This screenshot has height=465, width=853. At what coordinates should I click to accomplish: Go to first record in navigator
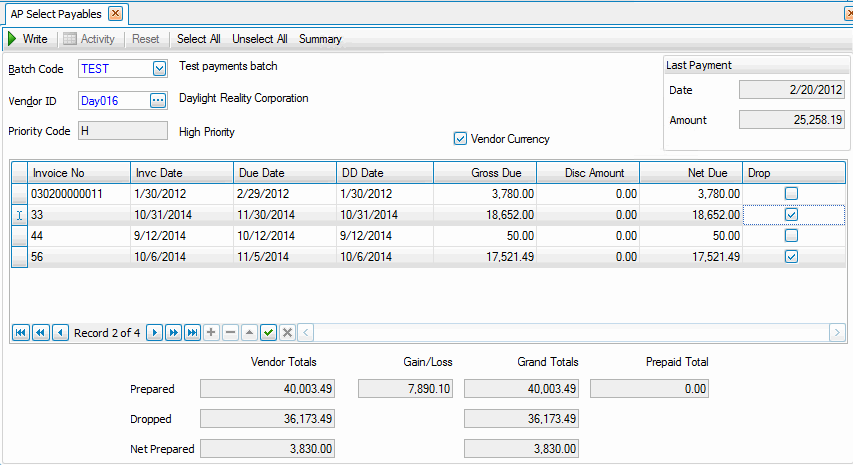click(21, 332)
